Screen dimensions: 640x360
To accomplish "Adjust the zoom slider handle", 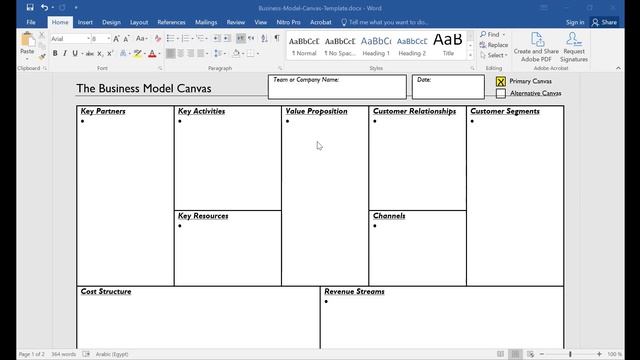I will (x=570, y=354).
